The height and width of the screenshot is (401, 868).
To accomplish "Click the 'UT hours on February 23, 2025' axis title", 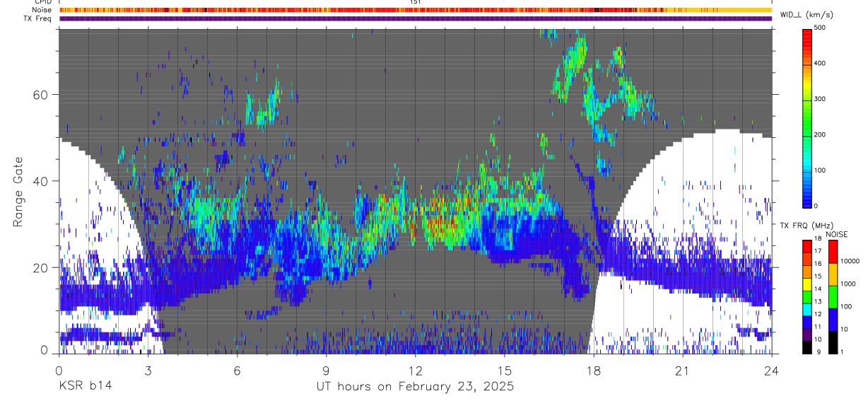I will [x=415, y=386].
